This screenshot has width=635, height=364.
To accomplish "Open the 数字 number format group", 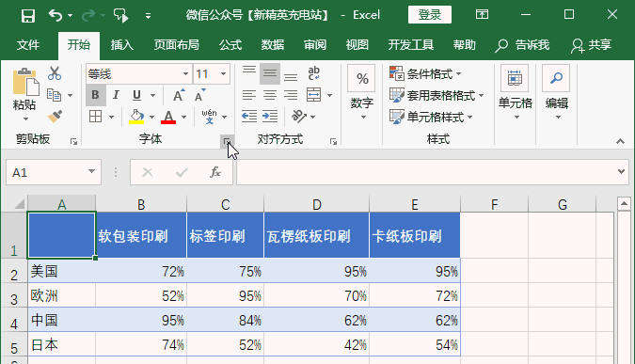I will [362, 93].
